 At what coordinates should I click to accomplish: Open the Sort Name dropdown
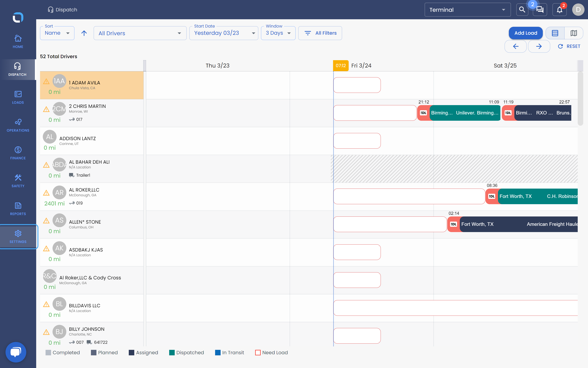57,33
